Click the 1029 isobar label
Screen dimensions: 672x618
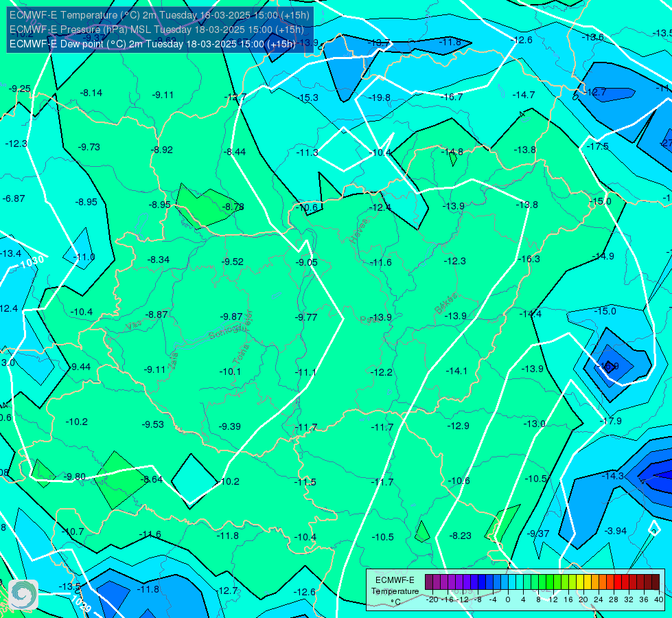pos(80,604)
